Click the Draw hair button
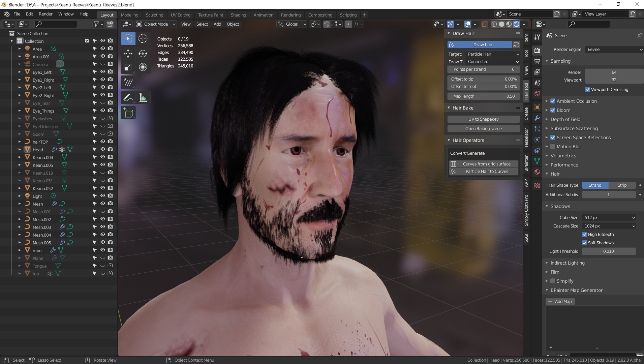 coord(480,44)
